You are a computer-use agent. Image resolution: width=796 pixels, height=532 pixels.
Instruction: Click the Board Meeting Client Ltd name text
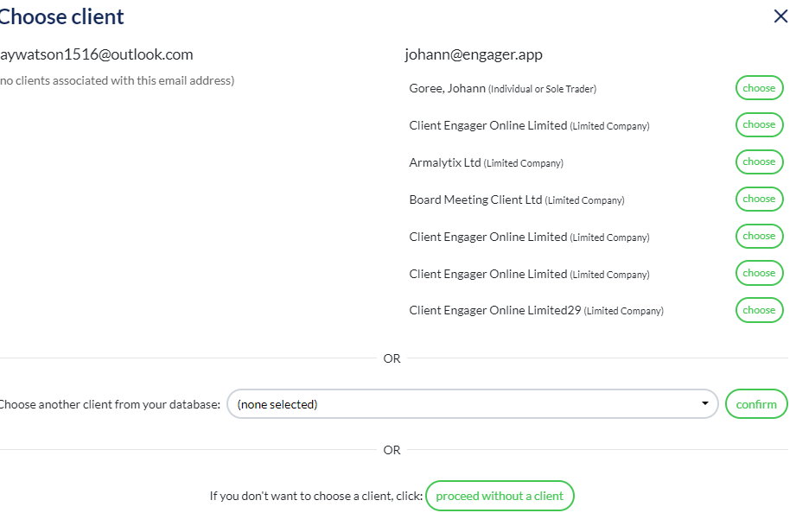475,199
